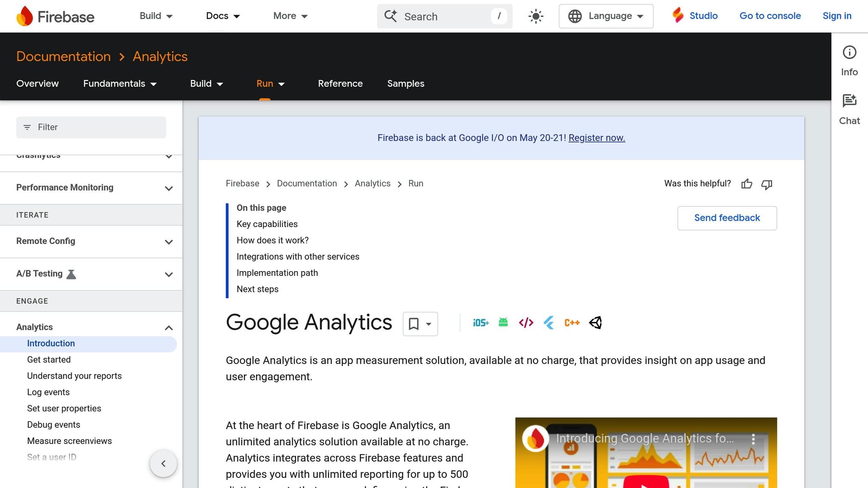Click Analytics in orange header breadcrumb

click(160, 56)
